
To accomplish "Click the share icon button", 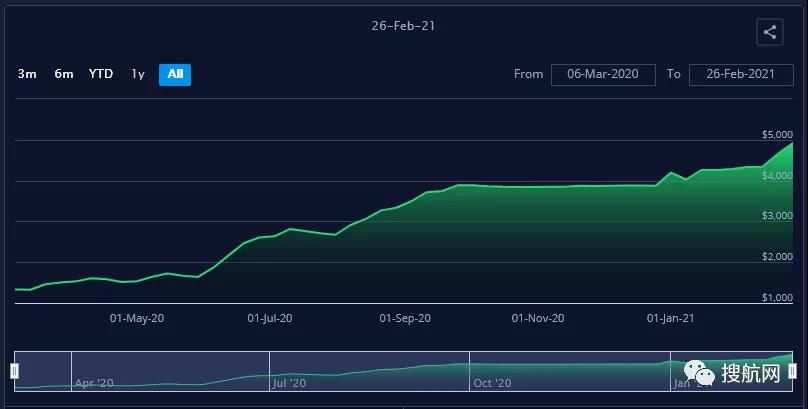I will point(769,32).
